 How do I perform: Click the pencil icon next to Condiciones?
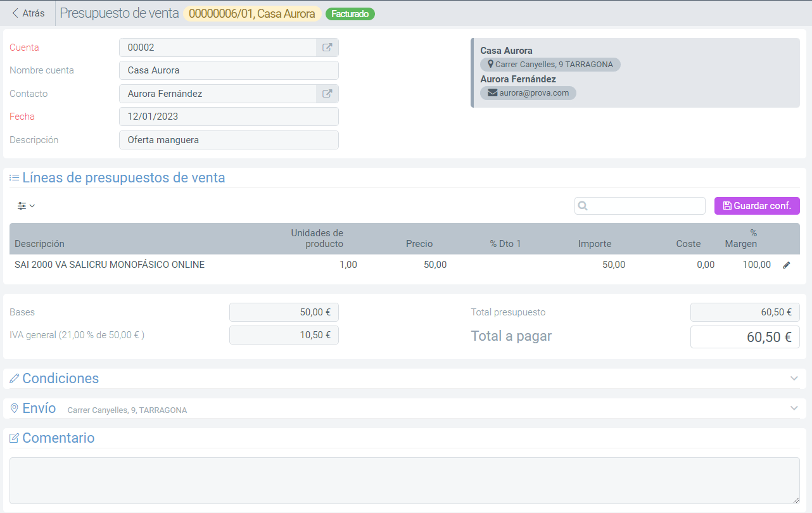pyautogui.click(x=14, y=379)
